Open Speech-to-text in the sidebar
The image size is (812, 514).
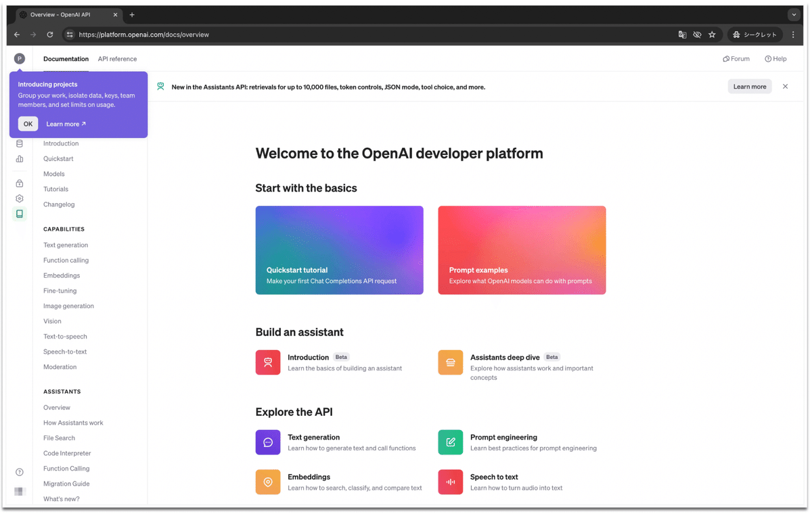click(x=65, y=352)
